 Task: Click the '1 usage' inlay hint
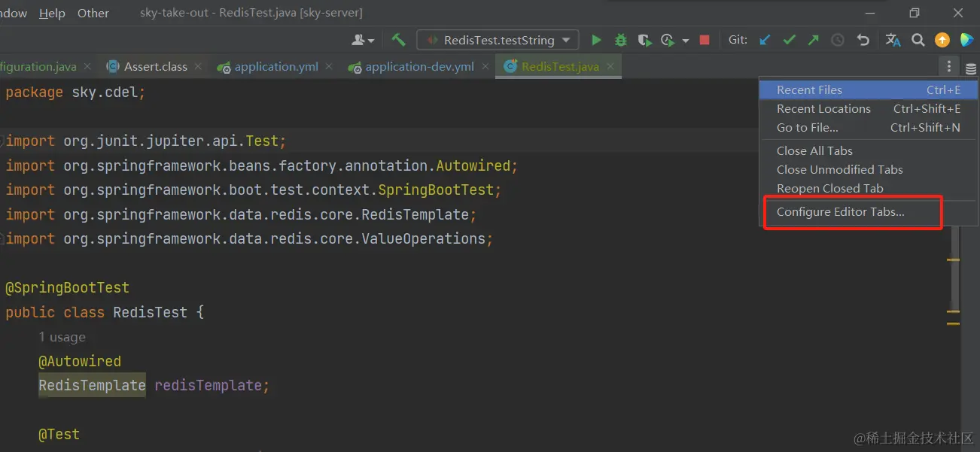coord(62,337)
